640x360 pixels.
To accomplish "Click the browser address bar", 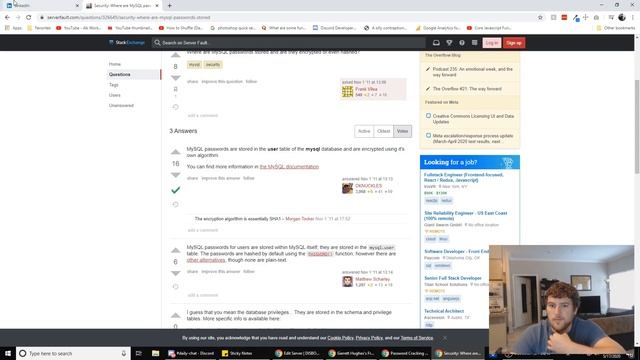I will [x=286, y=18].
